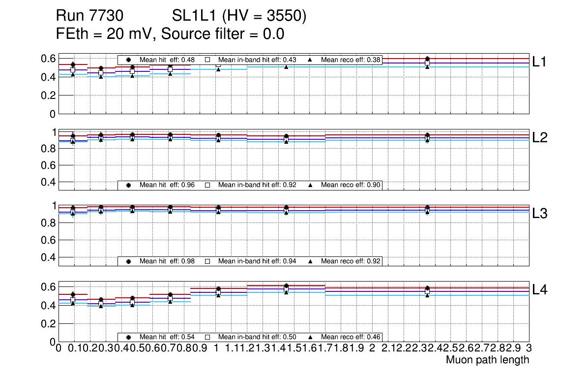This screenshot has height=380, width=588.
Task: Click the triangle marker in L3 legend
Action: point(310,261)
